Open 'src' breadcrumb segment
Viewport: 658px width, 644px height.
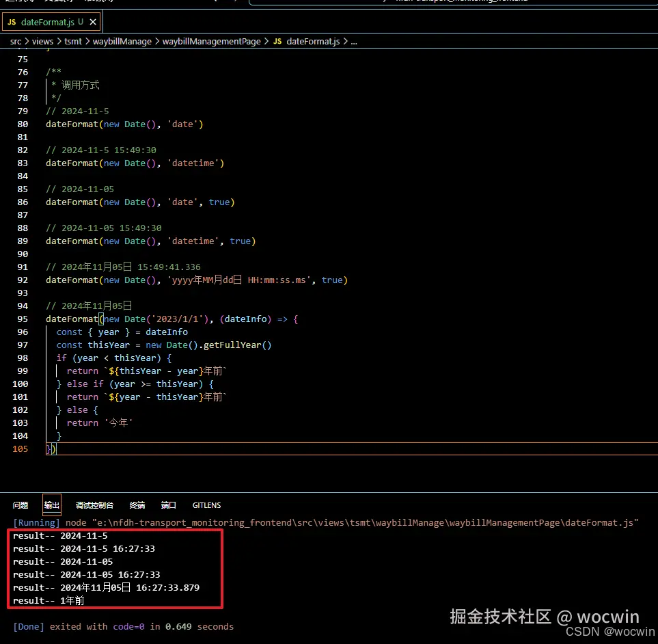pos(16,41)
